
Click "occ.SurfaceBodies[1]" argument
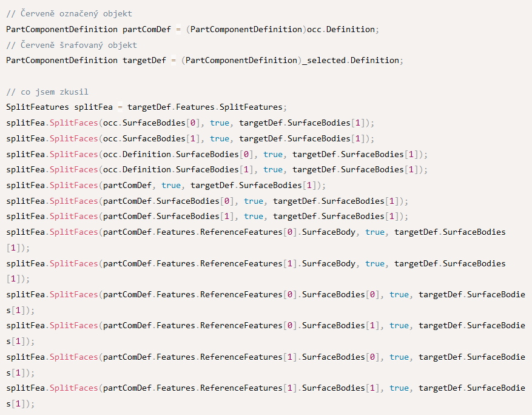click(151, 138)
